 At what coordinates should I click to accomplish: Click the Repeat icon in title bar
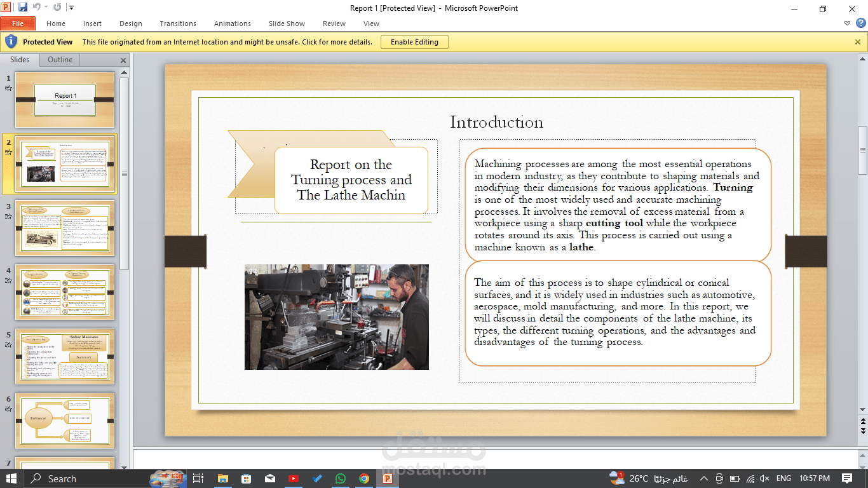tap(57, 8)
